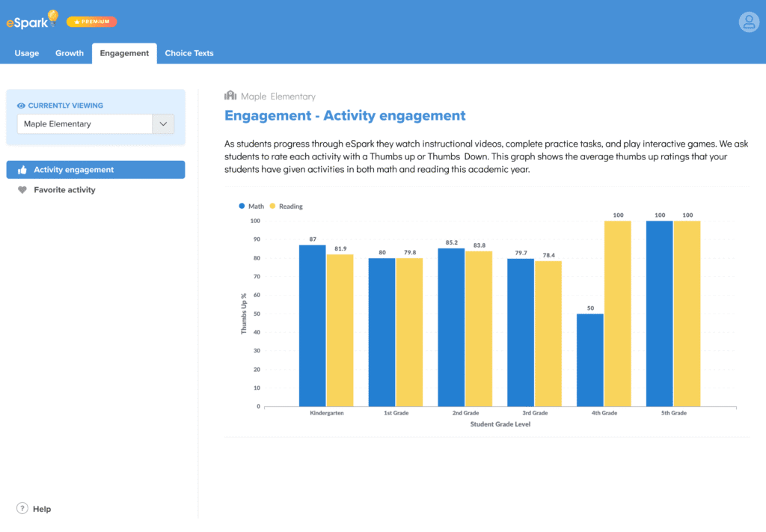The height and width of the screenshot is (532, 766).
Task: Open the Maple Elementary selection box
Action: (x=85, y=124)
